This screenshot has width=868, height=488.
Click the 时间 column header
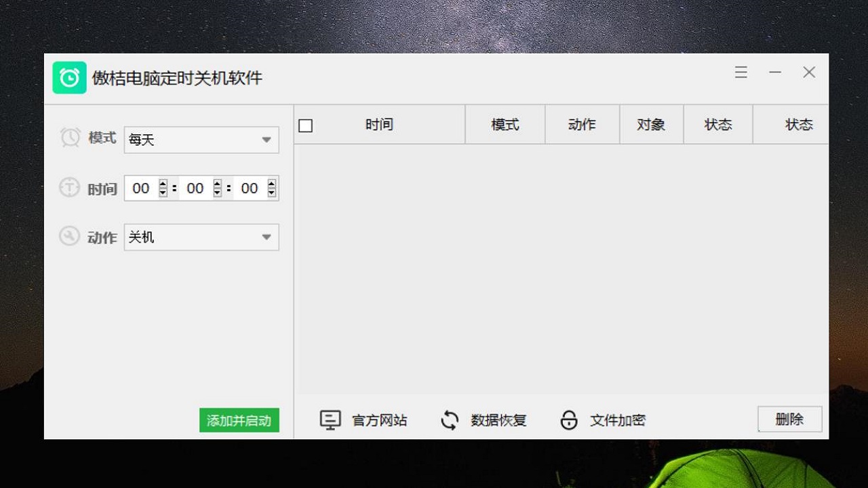(x=380, y=125)
